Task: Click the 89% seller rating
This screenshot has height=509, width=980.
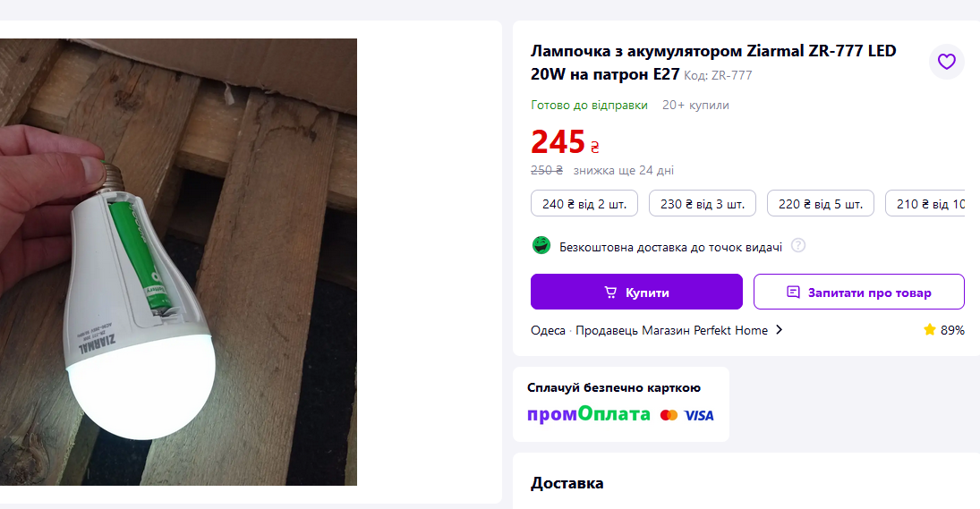Action: point(952,330)
